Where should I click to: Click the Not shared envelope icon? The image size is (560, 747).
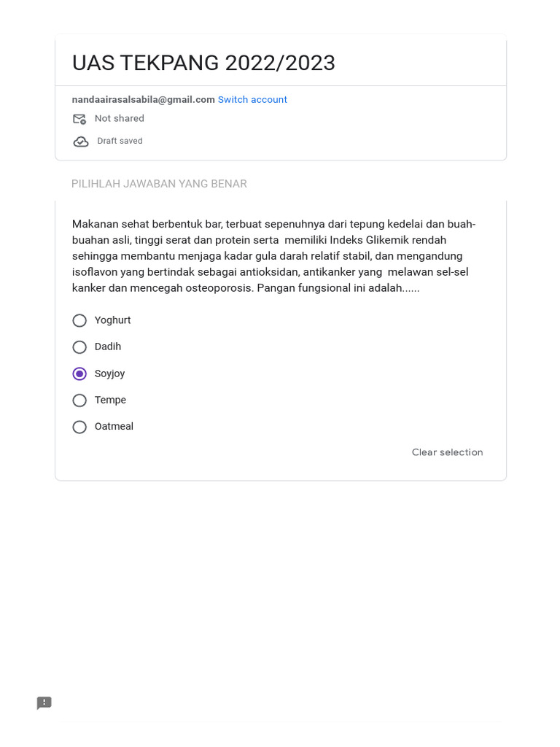79,119
